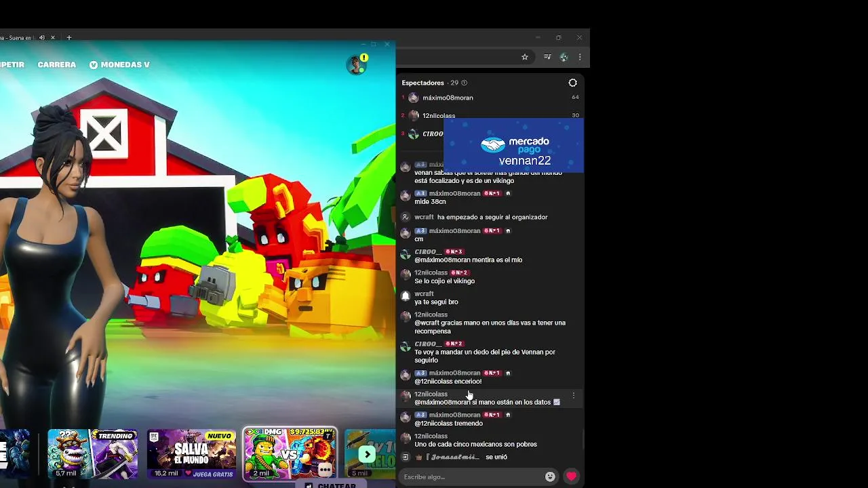Click the 'ya te segui bro' message
This screenshot has width=868, height=488.
pyautogui.click(x=436, y=302)
